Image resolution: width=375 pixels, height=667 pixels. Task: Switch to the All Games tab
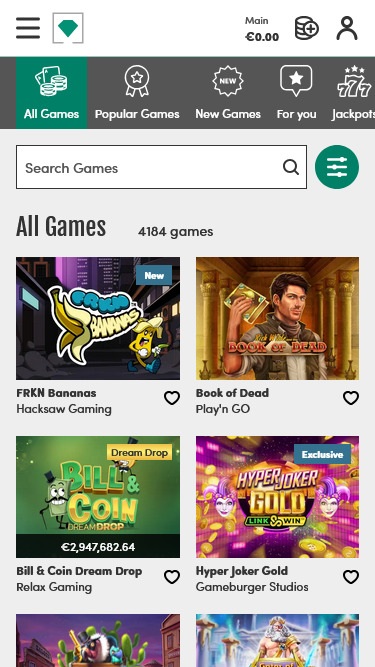coord(51,93)
